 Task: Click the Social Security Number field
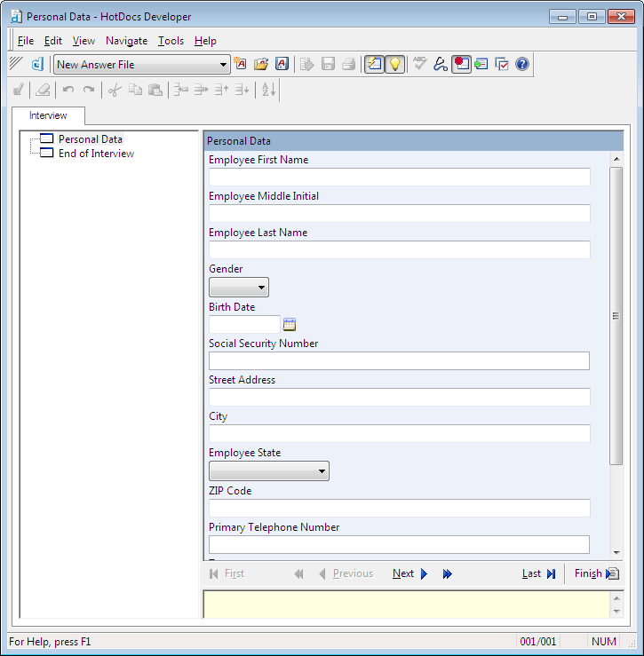coord(399,360)
